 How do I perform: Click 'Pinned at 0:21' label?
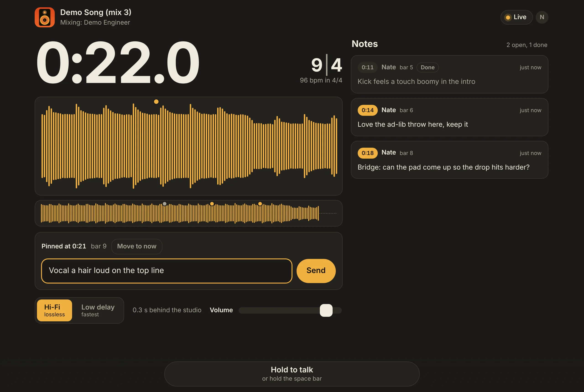pos(64,246)
